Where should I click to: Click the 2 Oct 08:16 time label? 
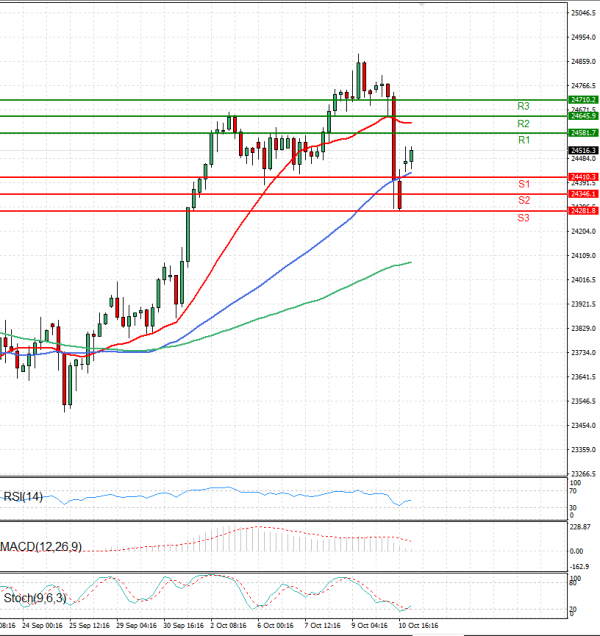click(229, 625)
